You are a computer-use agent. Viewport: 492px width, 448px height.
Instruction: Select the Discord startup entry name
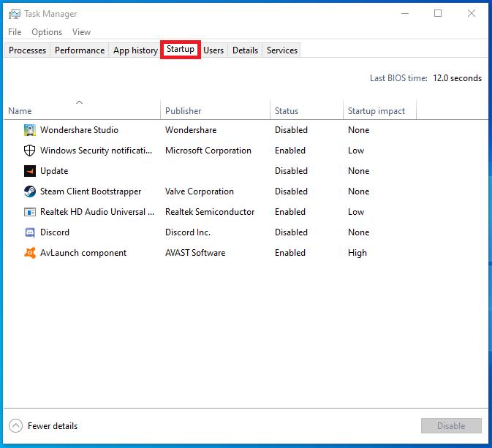pos(55,232)
